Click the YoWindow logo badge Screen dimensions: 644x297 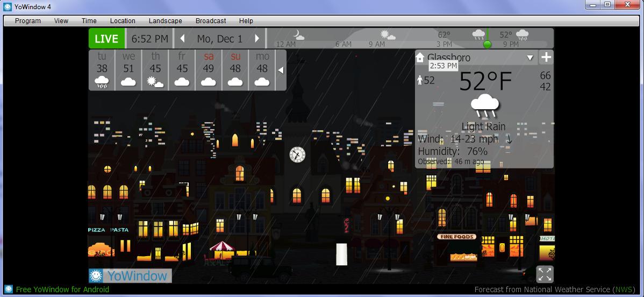coord(130,276)
